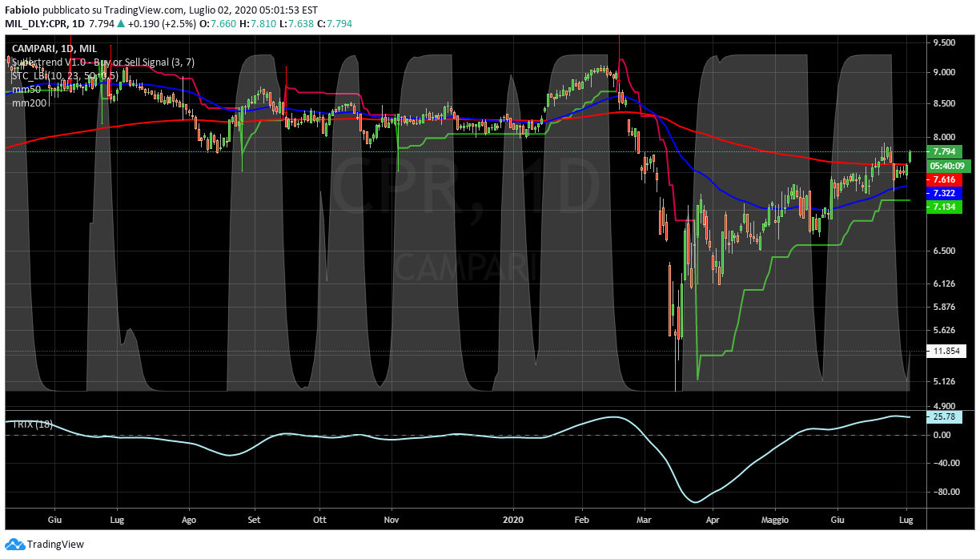Click the 9.000 price axis label
This screenshot has width=980, height=559.
click(x=944, y=72)
